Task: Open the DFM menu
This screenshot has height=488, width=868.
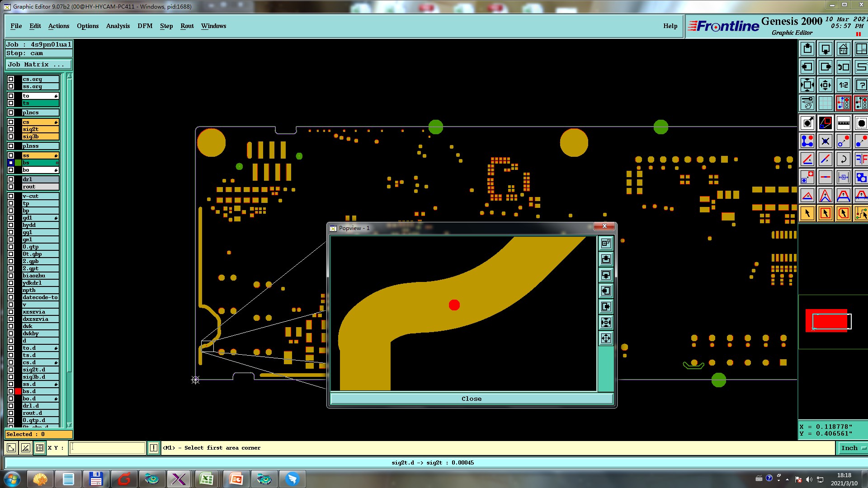Action: 145,26
